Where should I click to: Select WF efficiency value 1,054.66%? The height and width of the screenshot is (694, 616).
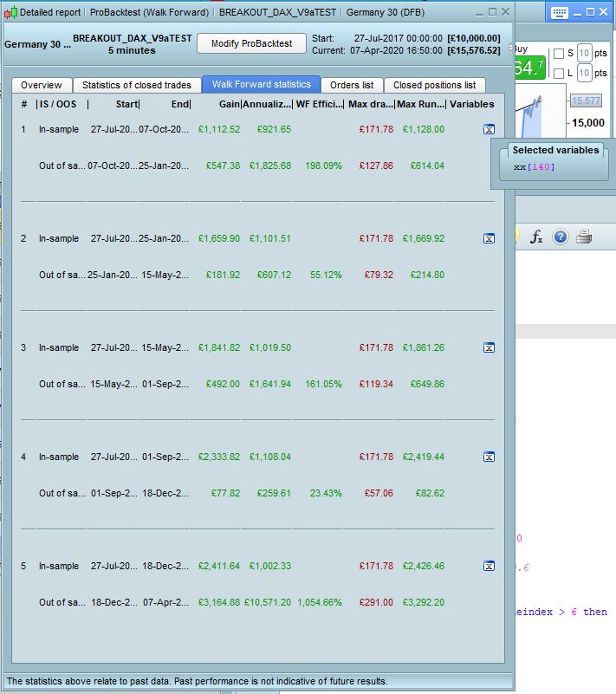(320, 602)
